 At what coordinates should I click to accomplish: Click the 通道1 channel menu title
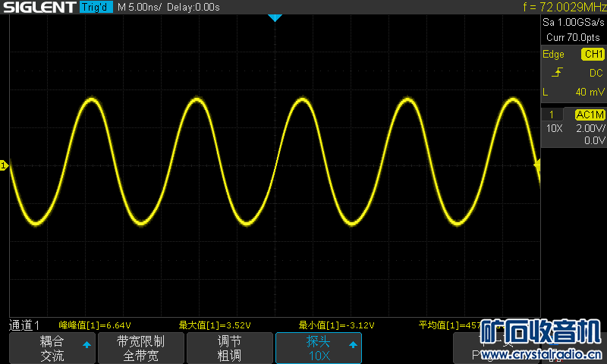(x=24, y=325)
